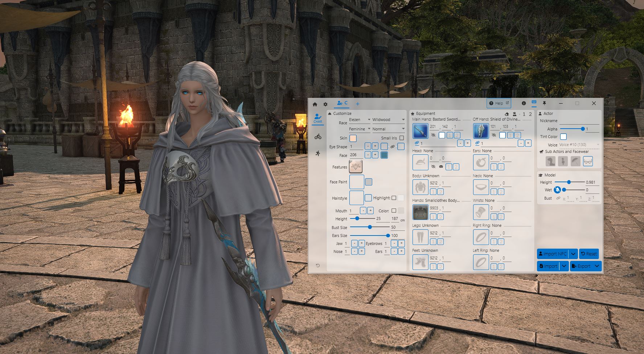Screen dimensions: 644x354
Task: Open the Help link button
Action: point(499,103)
